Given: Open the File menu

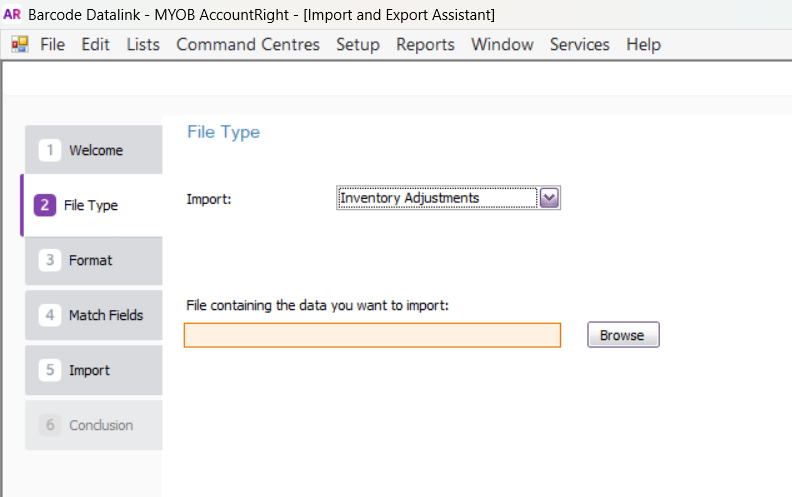Looking at the screenshot, I should (x=53, y=44).
